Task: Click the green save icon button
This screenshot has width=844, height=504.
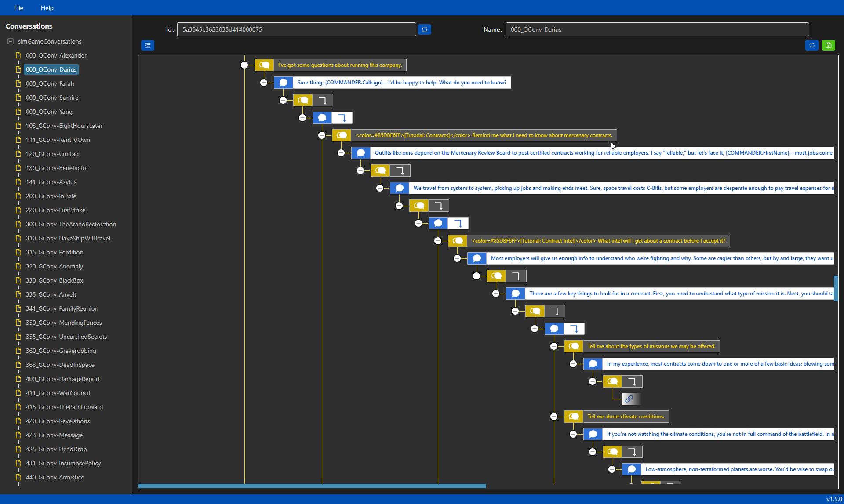Action: coord(828,45)
